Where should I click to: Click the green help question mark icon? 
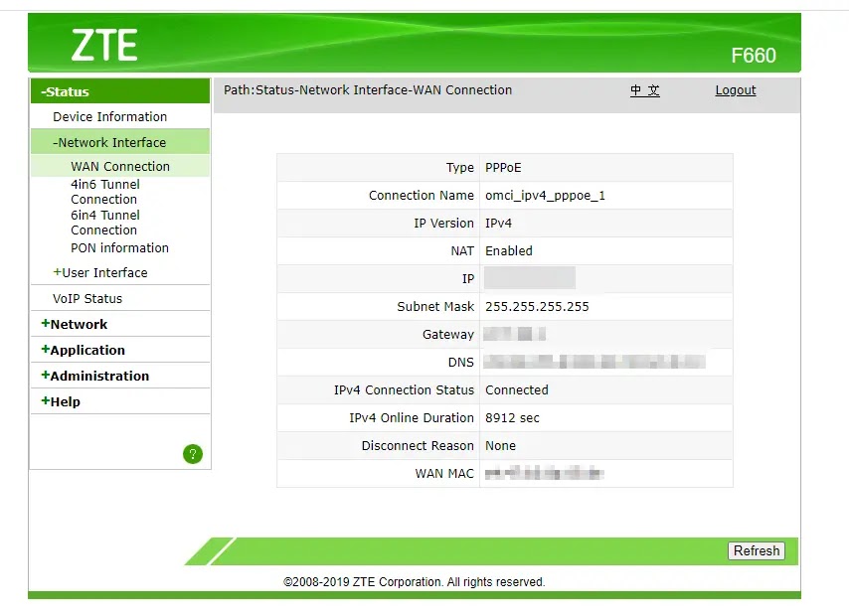click(193, 454)
